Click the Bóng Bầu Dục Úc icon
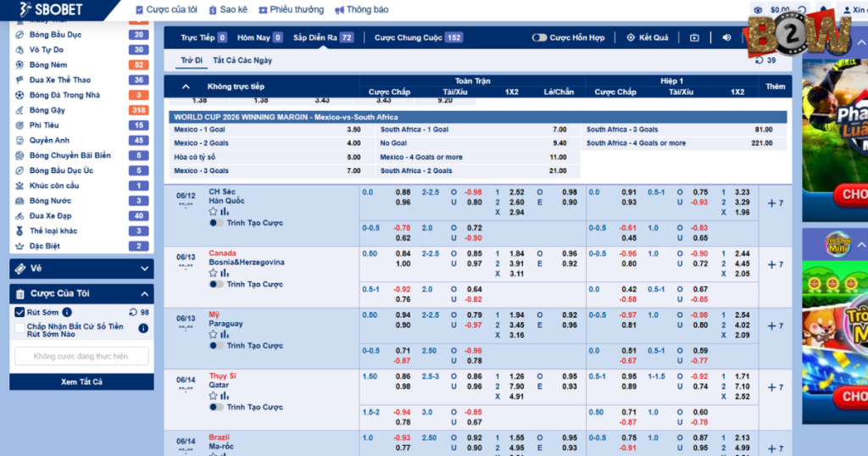The width and height of the screenshot is (868, 456). pyautogui.click(x=19, y=170)
